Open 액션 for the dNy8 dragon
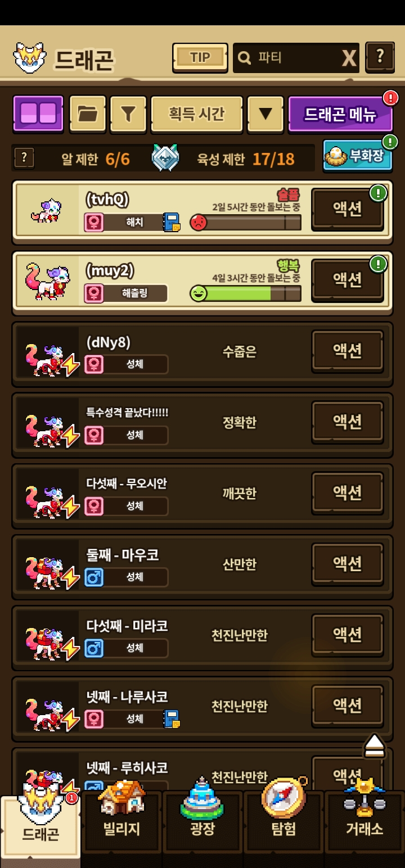The width and height of the screenshot is (405, 868). tap(348, 351)
